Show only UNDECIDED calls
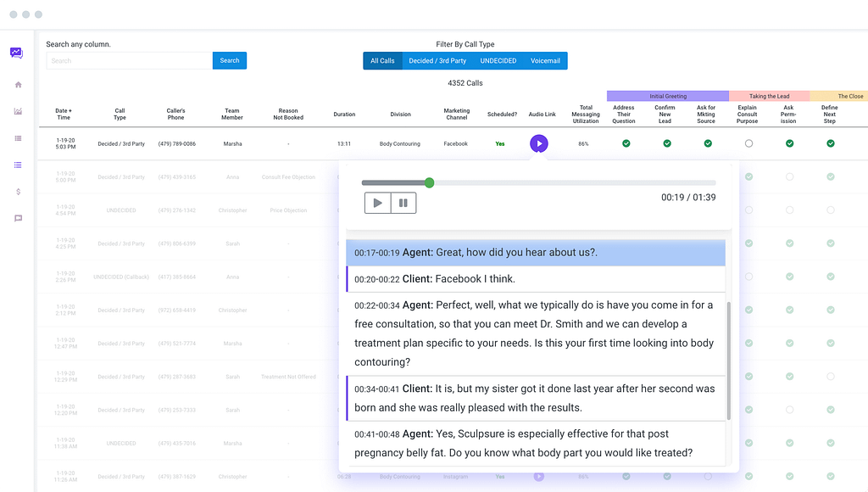The width and height of the screenshot is (868, 492). tap(498, 61)
